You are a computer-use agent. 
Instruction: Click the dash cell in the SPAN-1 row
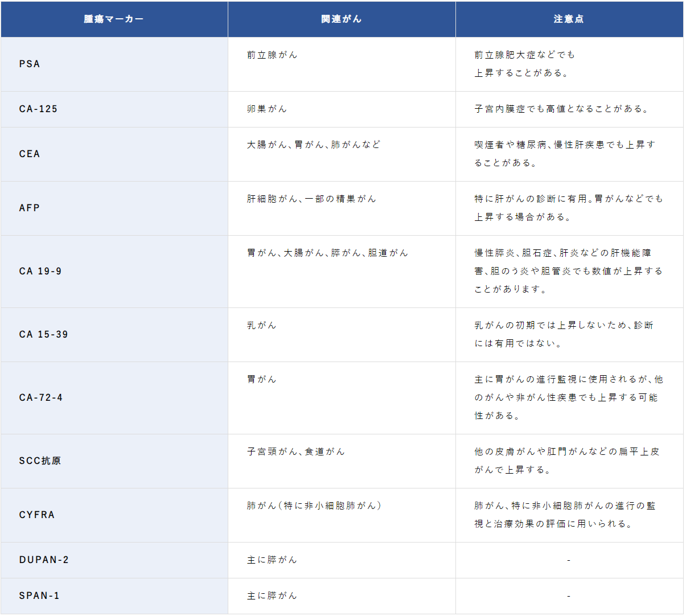pyautogui.click(x=569, y=596)
